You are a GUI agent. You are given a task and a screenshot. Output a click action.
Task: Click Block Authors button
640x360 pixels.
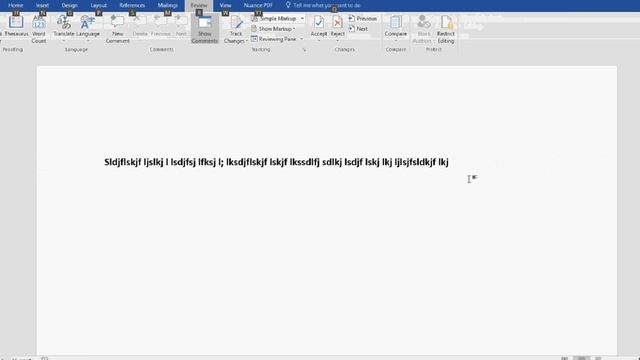422,29
